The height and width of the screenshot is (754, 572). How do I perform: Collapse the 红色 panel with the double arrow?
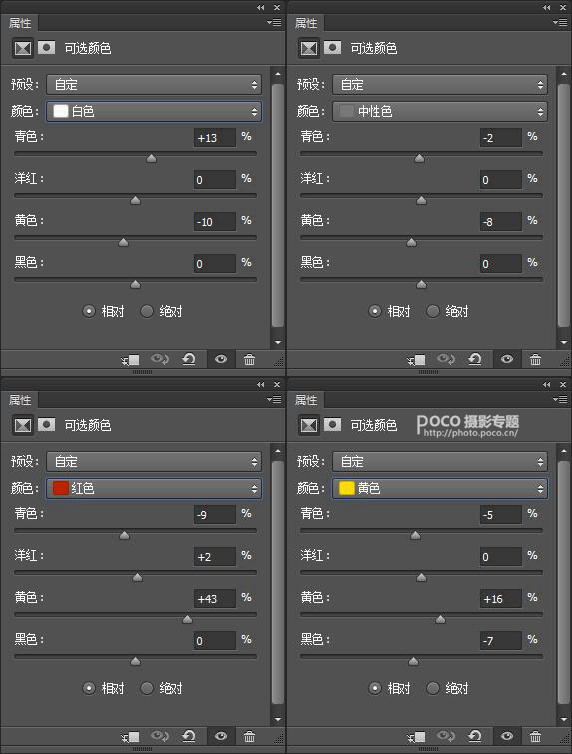[x=261, y=385]
